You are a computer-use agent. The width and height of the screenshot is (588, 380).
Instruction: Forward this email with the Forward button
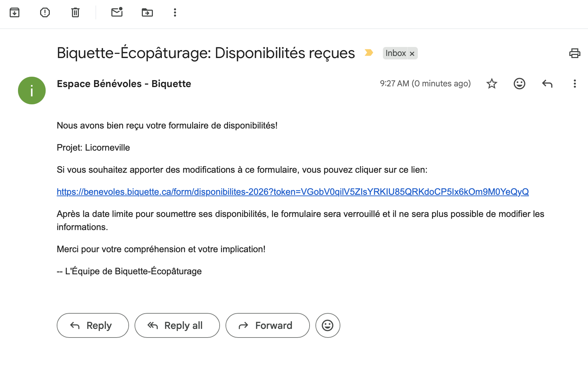pyautogui.click(x=267, y=325)
